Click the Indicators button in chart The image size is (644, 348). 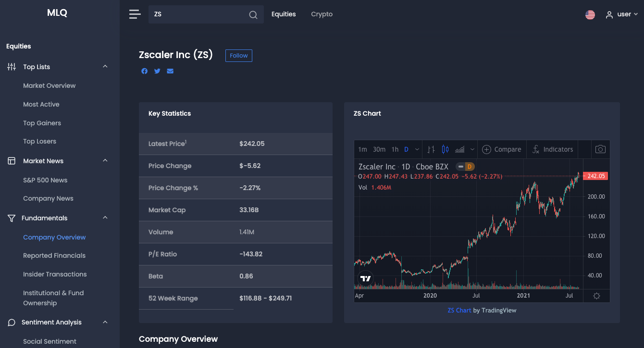[552, 149]
